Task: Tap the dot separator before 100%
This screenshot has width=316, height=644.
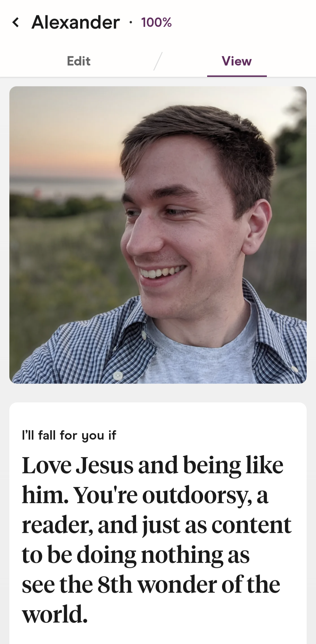Action: pos(131,23)
